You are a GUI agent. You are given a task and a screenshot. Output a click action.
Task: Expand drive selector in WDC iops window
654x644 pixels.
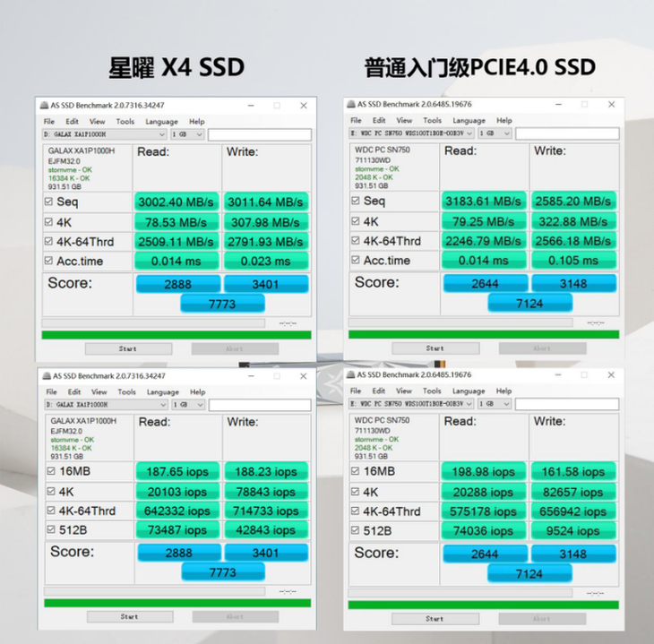[x=411, y=404]
